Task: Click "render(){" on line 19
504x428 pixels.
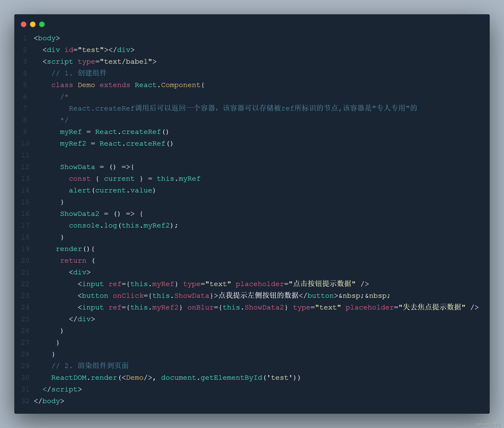Action: click(x=75, y=249)
